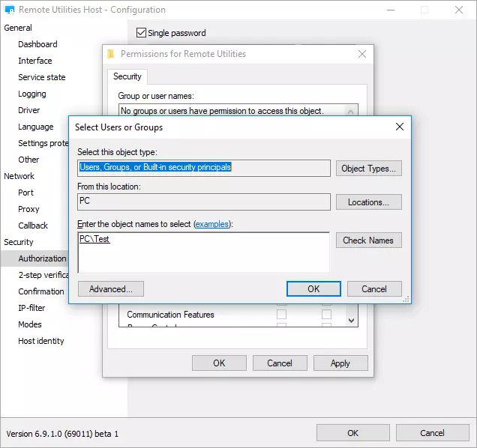
Task: Open the IP-filter settings page
Action: [31, 308]
